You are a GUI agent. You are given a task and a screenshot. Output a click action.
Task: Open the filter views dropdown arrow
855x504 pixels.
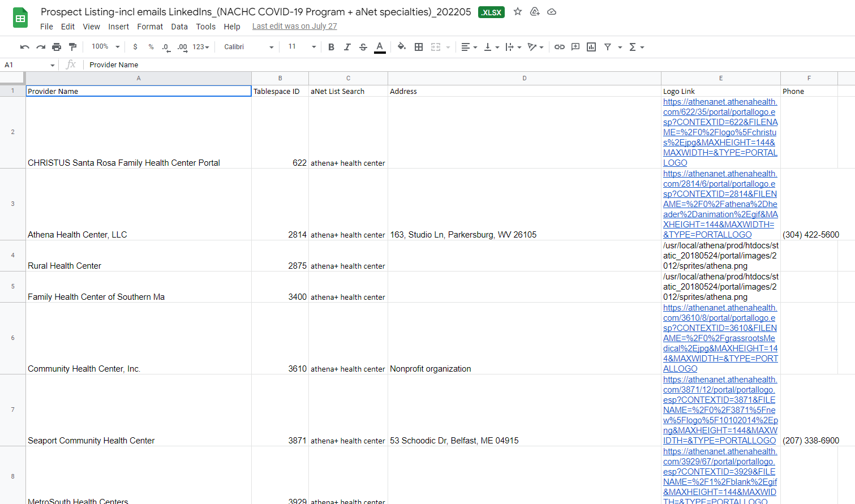point(620,47)
